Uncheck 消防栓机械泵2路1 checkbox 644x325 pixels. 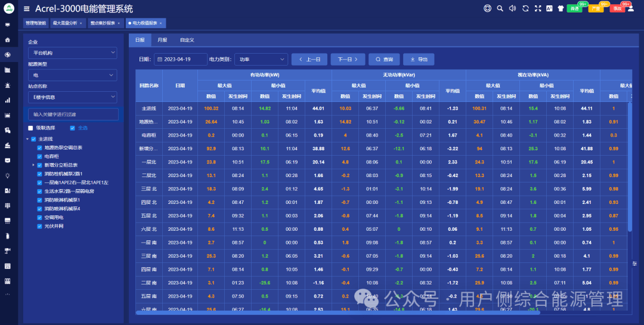(39, 174)
